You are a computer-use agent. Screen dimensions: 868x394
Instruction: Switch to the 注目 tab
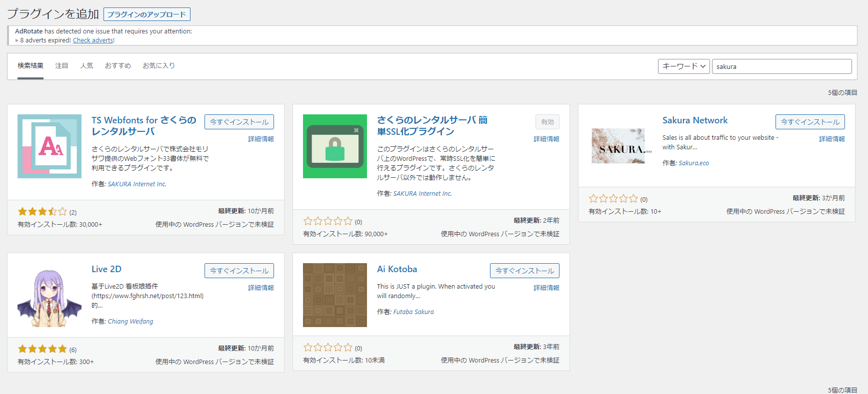61,65
